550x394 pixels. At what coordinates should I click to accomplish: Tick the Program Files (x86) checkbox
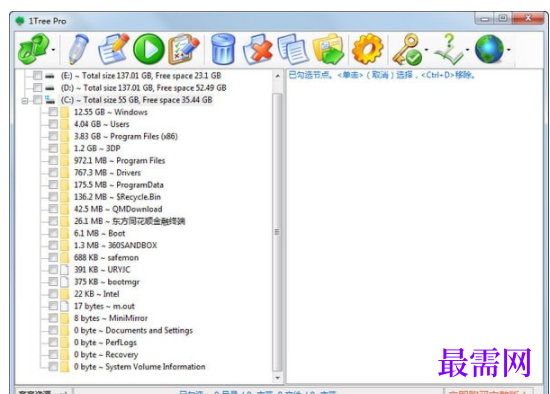53,136
